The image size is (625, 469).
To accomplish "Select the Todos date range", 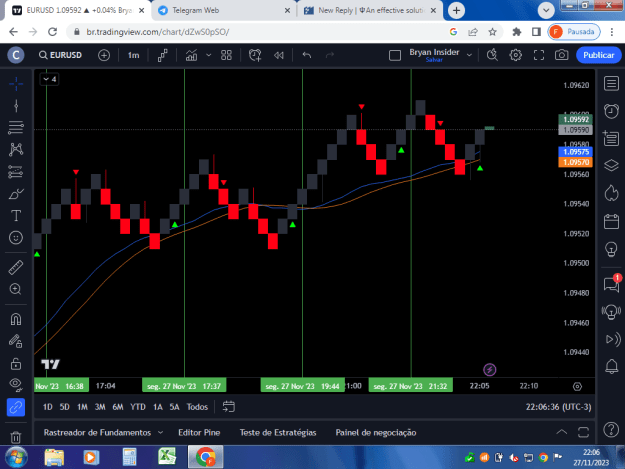I will [x=197, y=407].
